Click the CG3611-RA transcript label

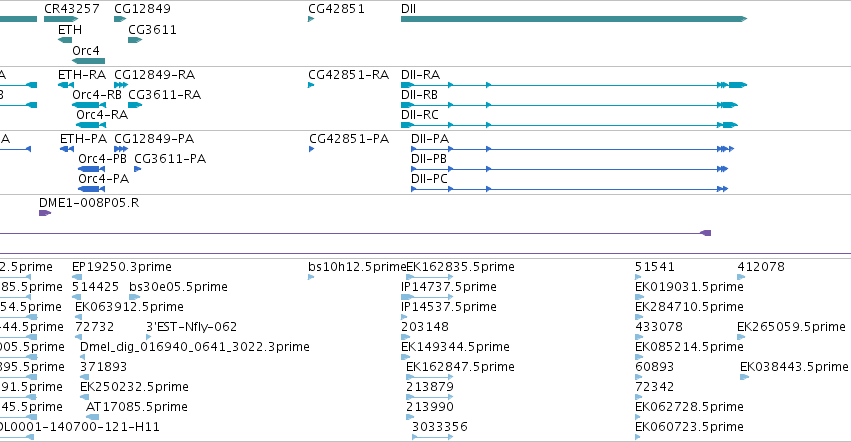(x=165, y=94)
